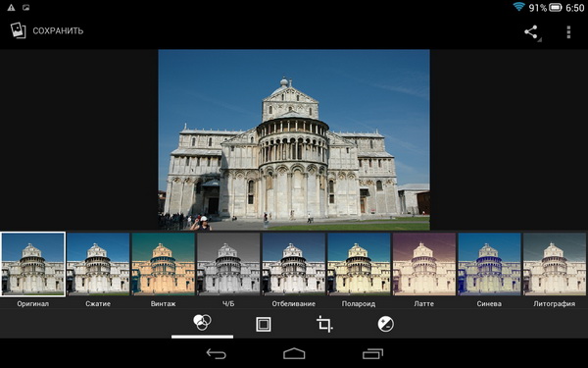
Task: Tap the share icon
Action: click(x=531, y=32)
